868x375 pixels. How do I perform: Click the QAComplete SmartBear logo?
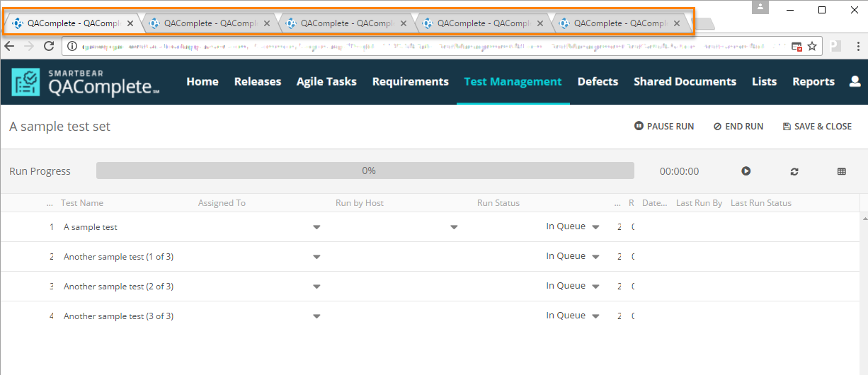(86, 82)
